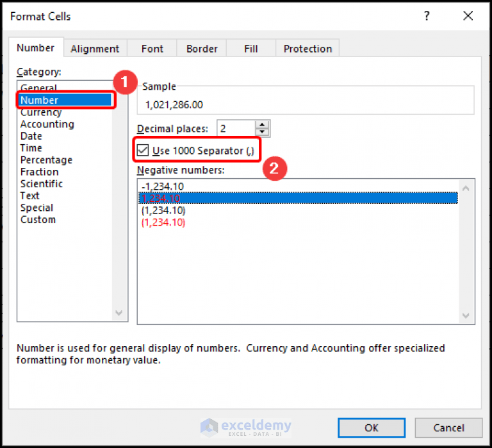Increase decimal places with up arrow
This screenshot has width=492, height=448.
coord(262,124)
